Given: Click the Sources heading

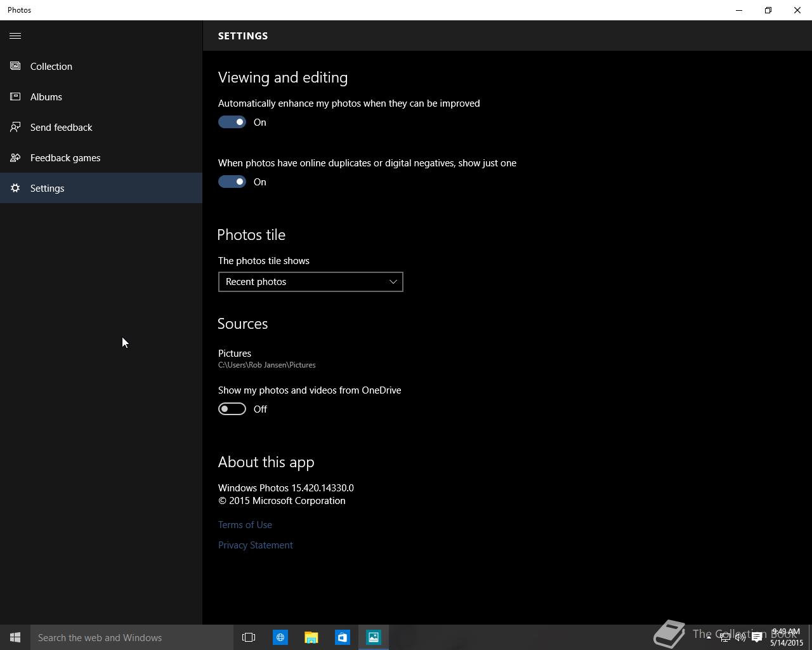Looking at the screenshot, I should (243, 324).
